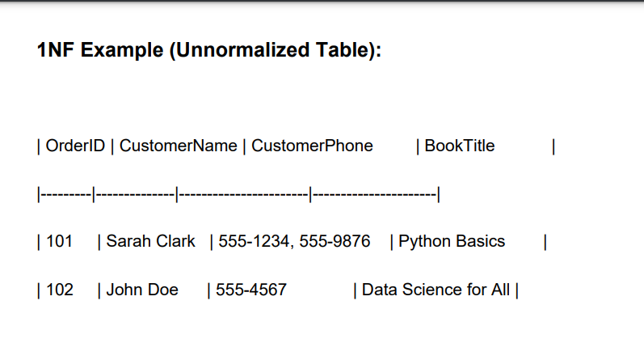
Task: Click the '1NF Example' heading text
Action: (100, 50)
